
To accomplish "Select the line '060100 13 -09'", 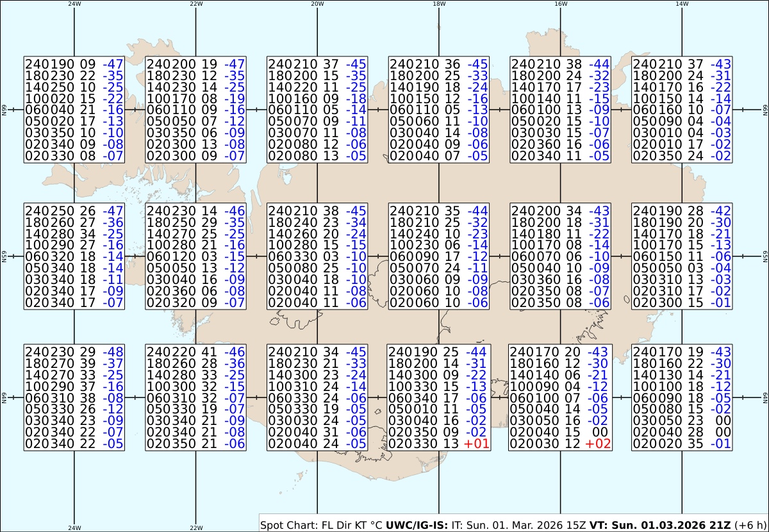I will 561,110.
